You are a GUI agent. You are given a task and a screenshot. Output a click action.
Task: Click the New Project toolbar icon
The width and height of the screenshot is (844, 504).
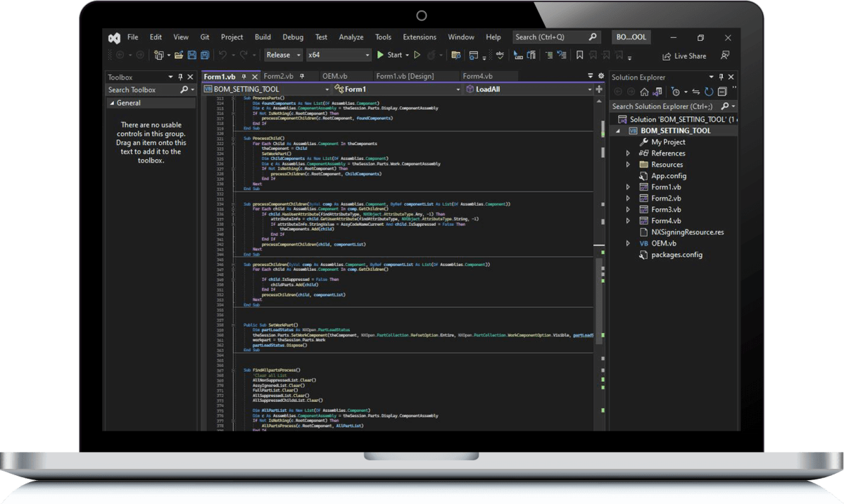click(159, 55)
